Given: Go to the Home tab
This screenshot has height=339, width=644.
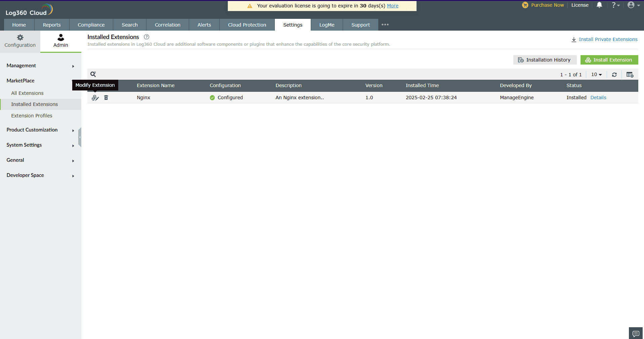Looking at the screenshot, I should point(19,25).
